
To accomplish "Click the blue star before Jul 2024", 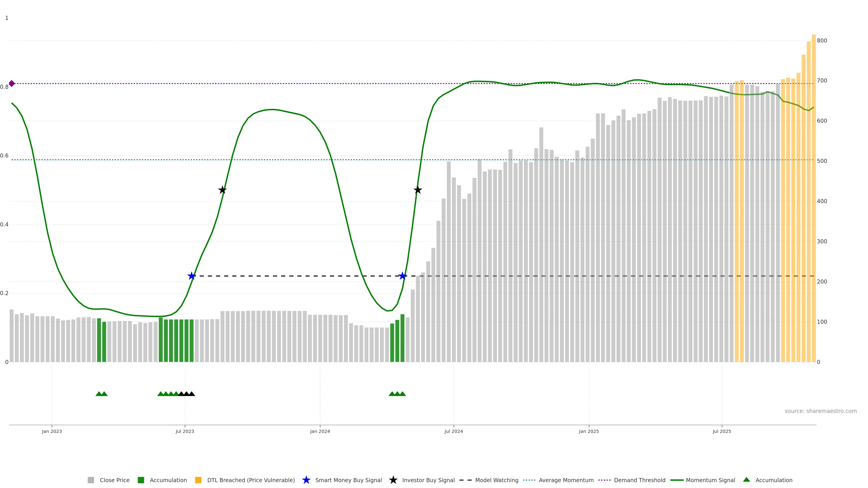I will point(402,276).
